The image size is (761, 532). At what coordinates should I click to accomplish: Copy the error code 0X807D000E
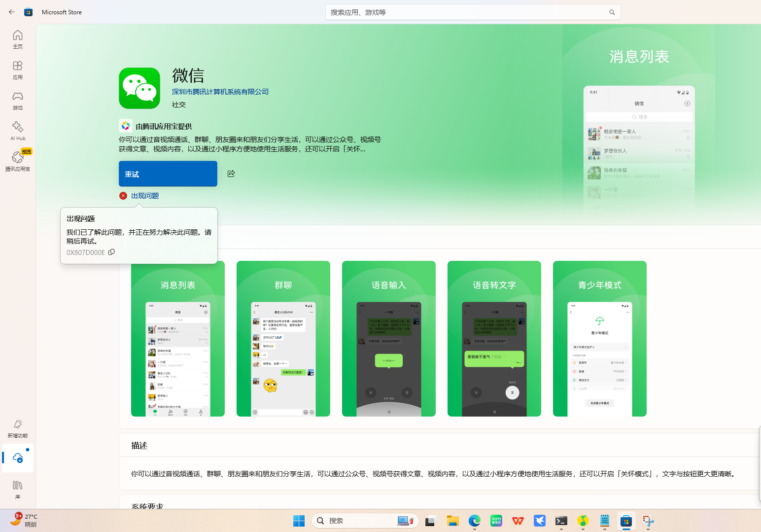coord(111,252)
